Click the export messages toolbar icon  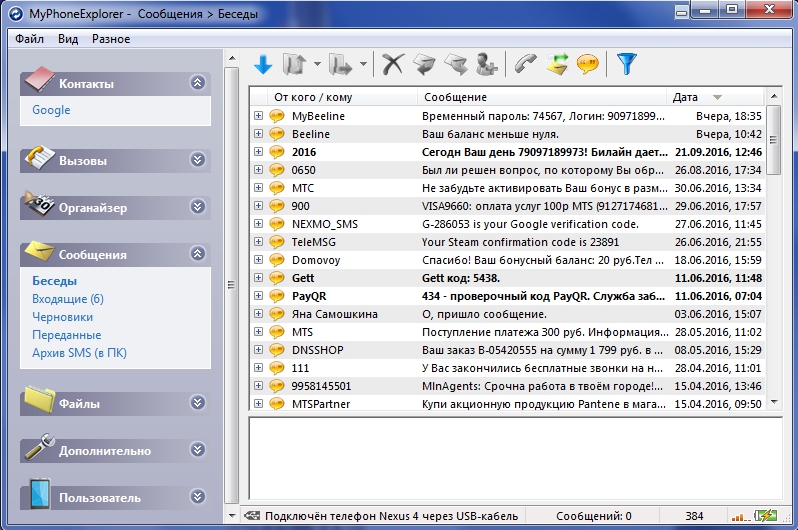(x=340, y=64)
